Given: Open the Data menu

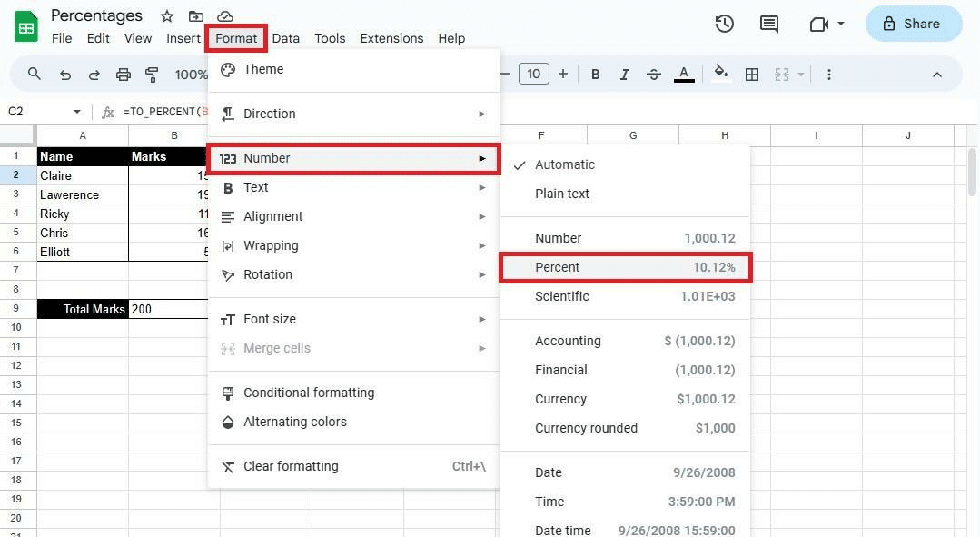Looking at the screenshot, I should [285, 38].
